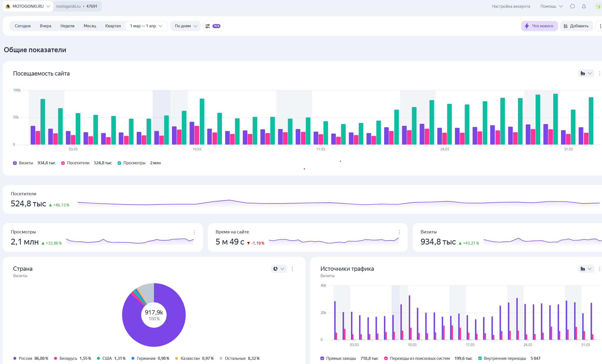Uncheck the Визиты legend checkbox
602x364 pixels.
tap(15, 163)
